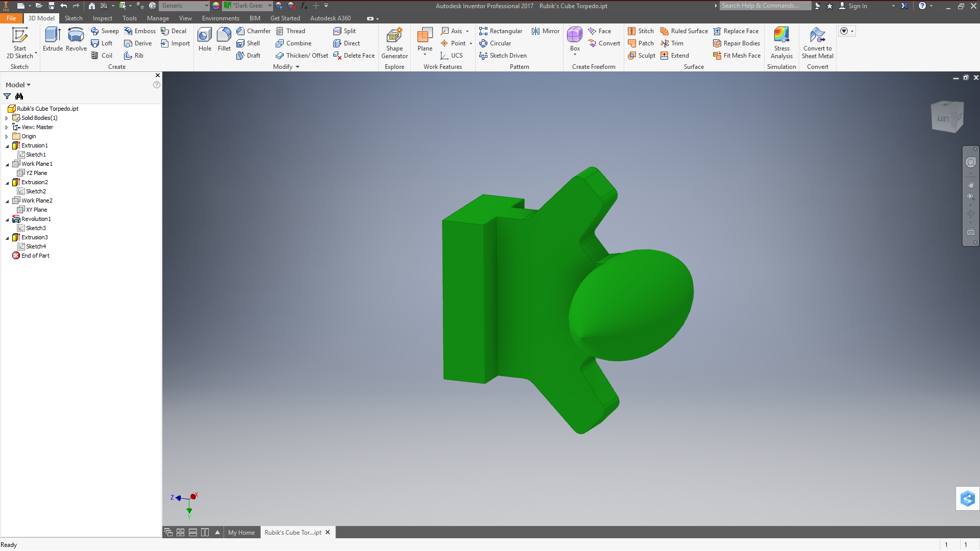Screen dimensions: 980x551
Task: Select the Hole tool
Action: [205, 39]
